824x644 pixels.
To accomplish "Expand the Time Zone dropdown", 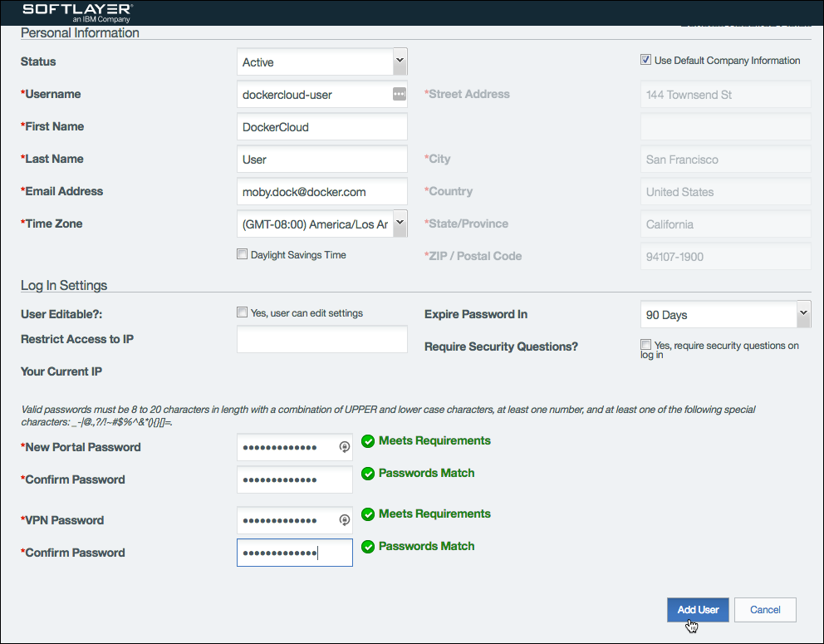I will tap(321, 224).
